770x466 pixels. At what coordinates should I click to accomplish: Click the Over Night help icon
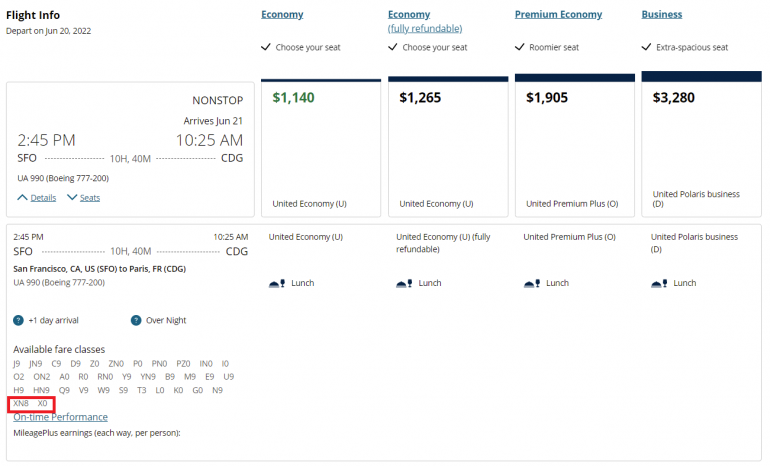click(x=136, y=320)
